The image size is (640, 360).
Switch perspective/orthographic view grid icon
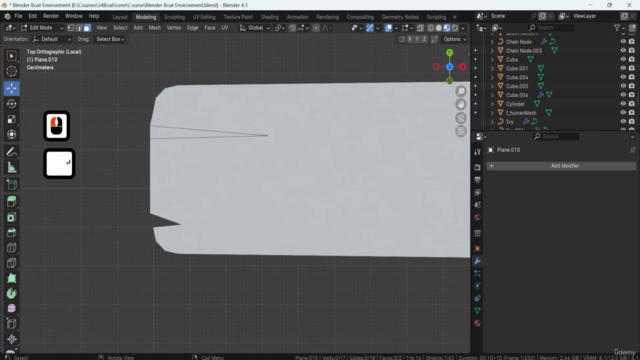(461, 131)
